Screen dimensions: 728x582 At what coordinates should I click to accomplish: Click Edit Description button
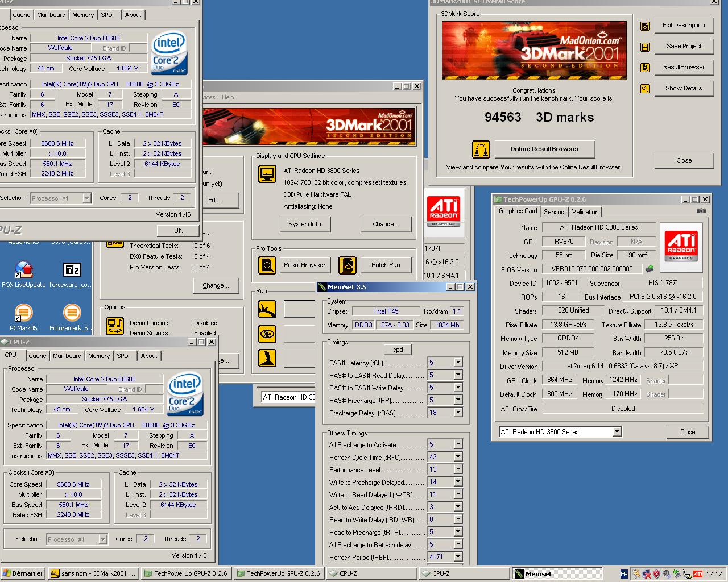pyautogui.click(x=684, y=26)
